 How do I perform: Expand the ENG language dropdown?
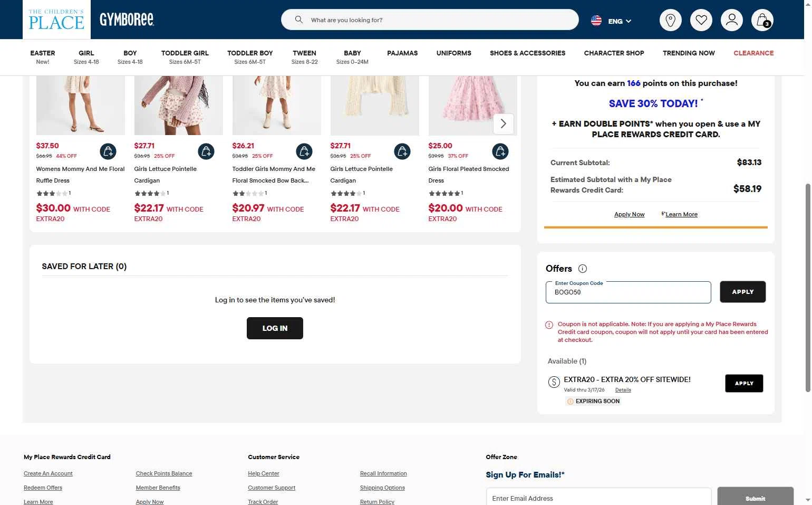tap(620, 21)
